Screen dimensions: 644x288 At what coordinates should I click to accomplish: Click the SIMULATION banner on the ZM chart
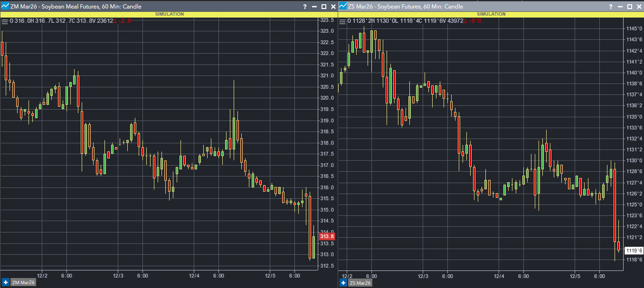pyautogui.click(x=169, y=14)
